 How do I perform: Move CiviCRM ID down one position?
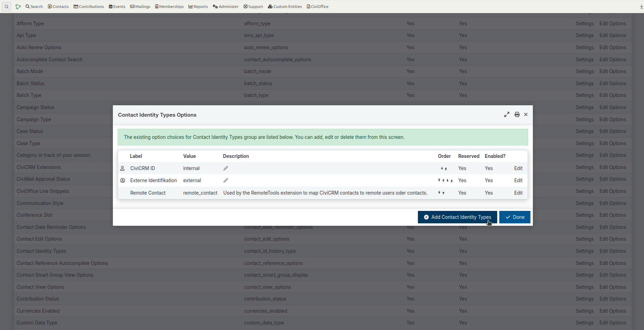442,168
